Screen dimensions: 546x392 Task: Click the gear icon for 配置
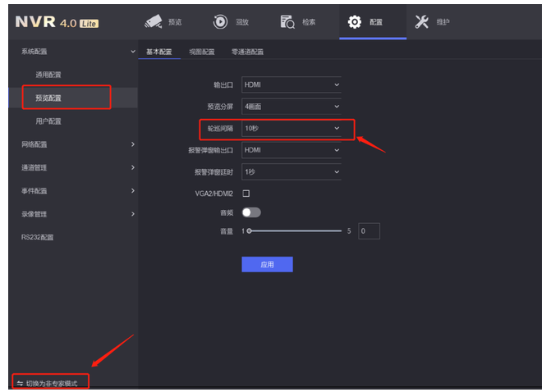coord(355,22)
